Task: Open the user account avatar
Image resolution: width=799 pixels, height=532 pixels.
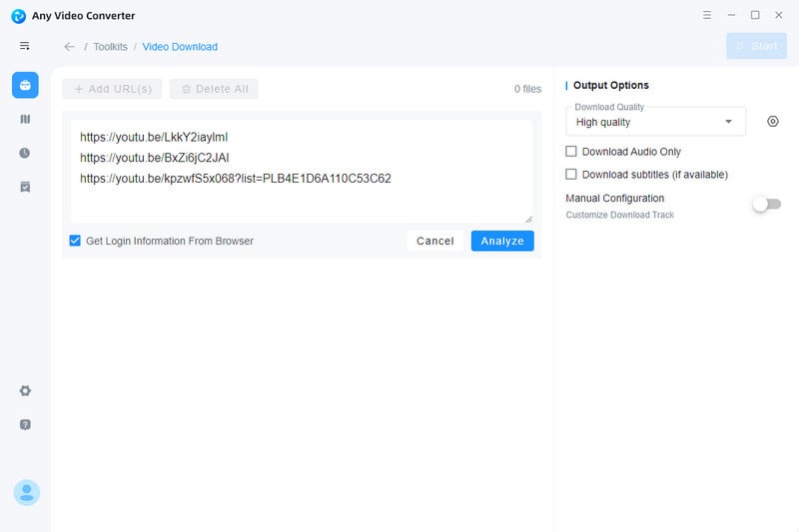Action: [27, 492]
